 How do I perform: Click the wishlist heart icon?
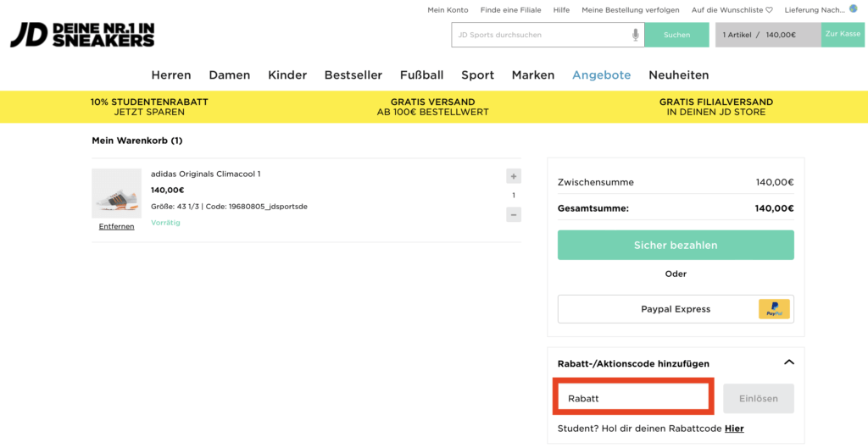click(769, 10)
